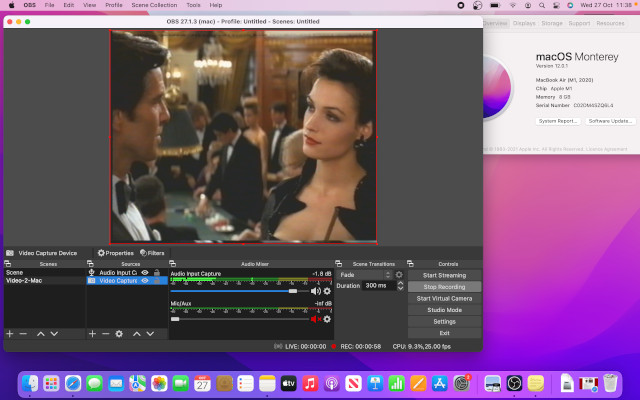Screen dimensions: 640x400
Task: Click System Report in About This Mac
Action: pyautogui.click(x=558, y=121)
